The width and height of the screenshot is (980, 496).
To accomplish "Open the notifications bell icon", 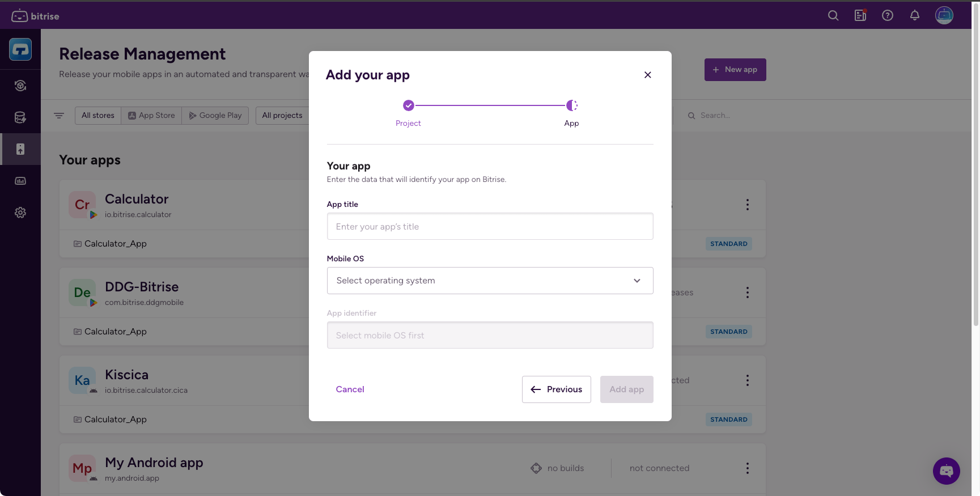I will point(915,16).
